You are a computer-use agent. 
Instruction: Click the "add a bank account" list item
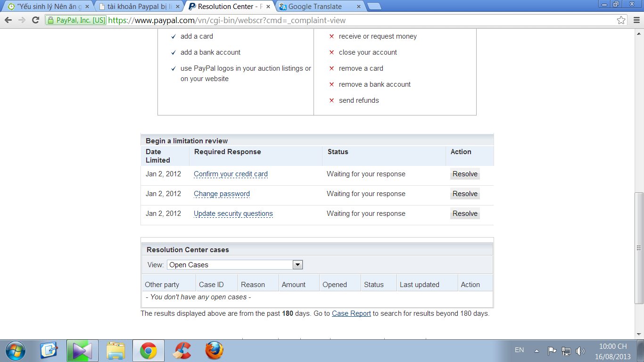coord(210,52)
